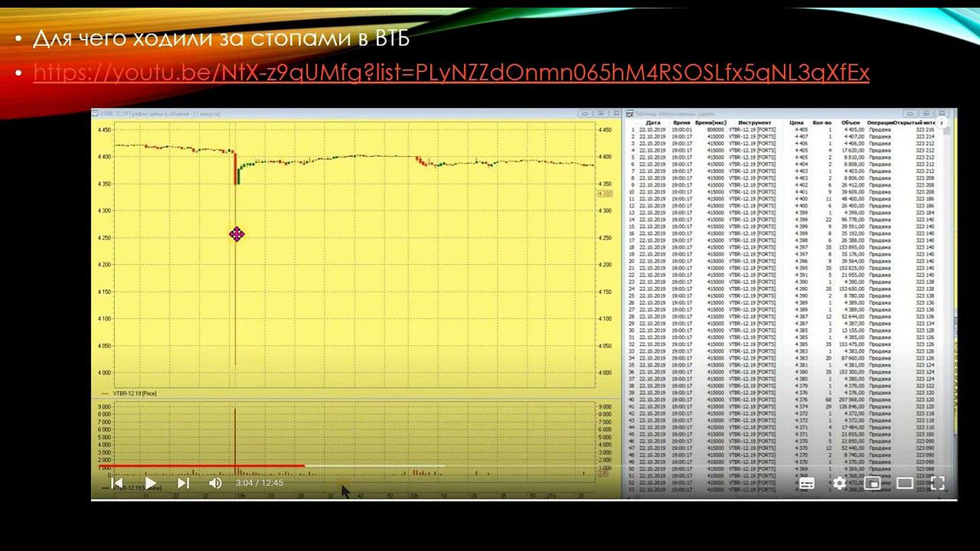Select the volume cell 52 644,00
Screen dimensions: 980x551
point(853,316)
